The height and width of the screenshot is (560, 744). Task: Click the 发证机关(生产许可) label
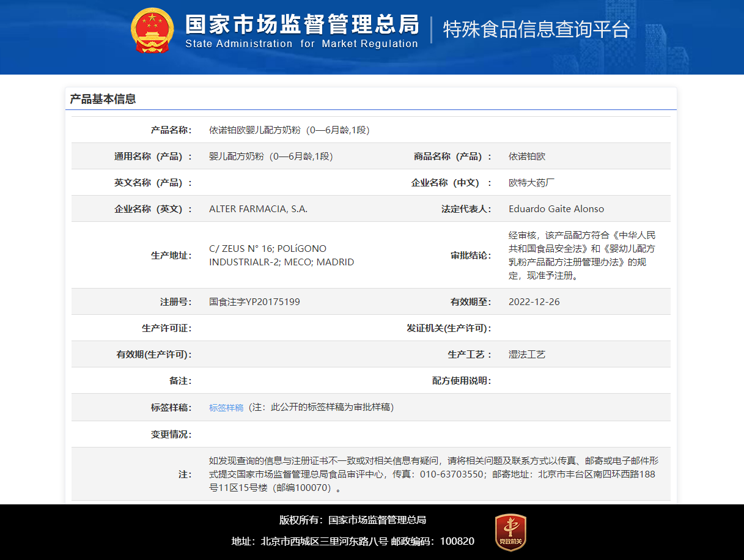[449, 328]
